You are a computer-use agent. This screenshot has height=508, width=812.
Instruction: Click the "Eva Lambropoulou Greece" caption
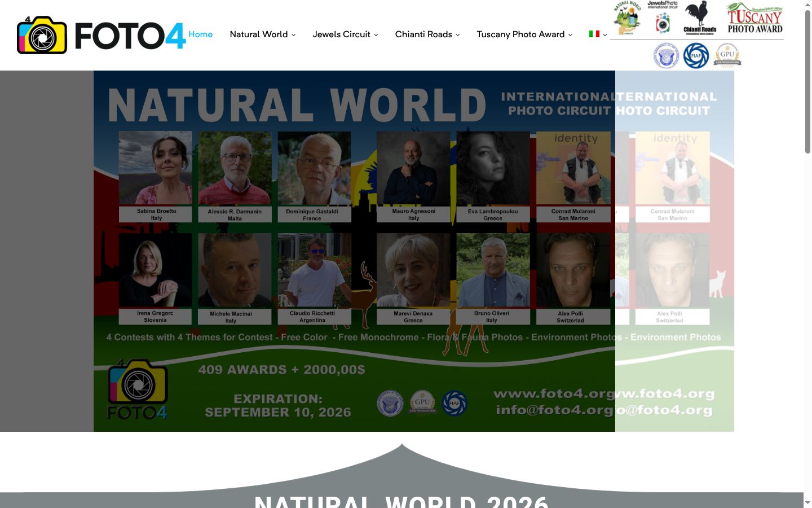point(493,214)
